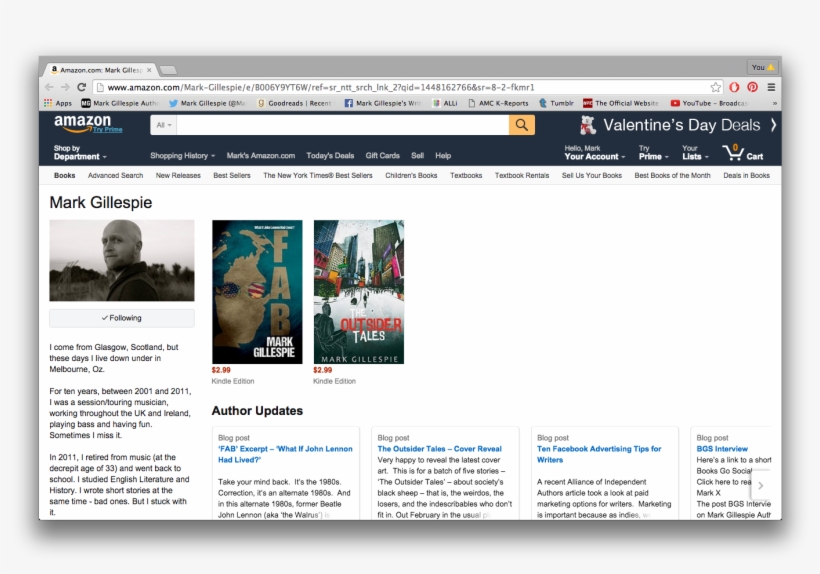The width and height of the screenshot is (820, 574).
Task: Open Children's Books
Action: (x=411, y=176)
